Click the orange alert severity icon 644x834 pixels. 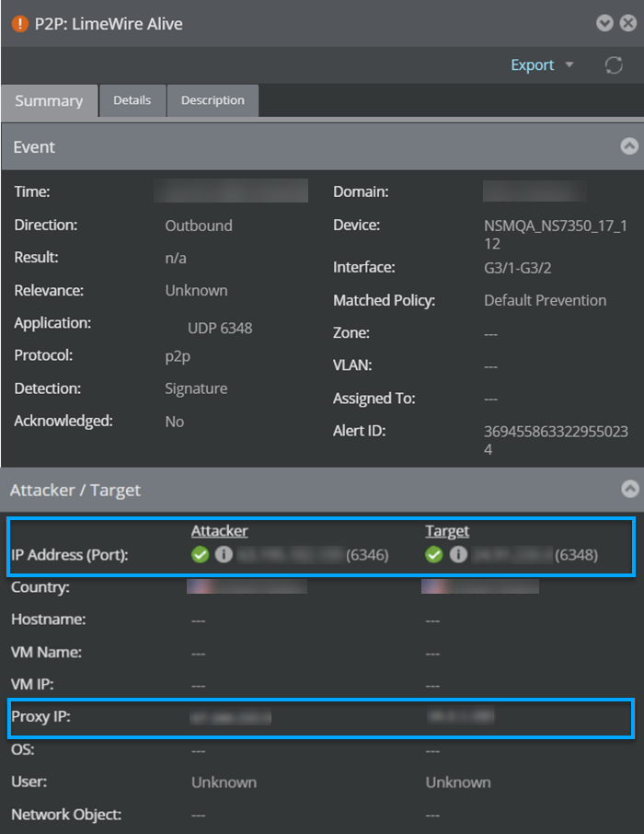click(19, 24)
